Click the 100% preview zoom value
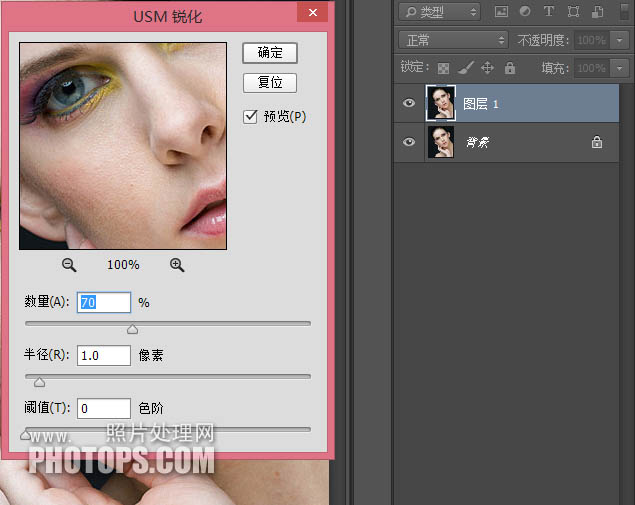635x505 pixels. pyautogui.click(x=123, y=265)
